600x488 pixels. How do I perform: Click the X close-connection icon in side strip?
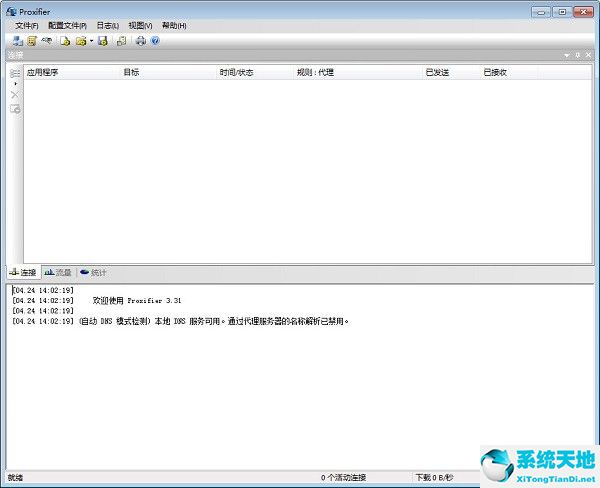[x=15, y=95]
